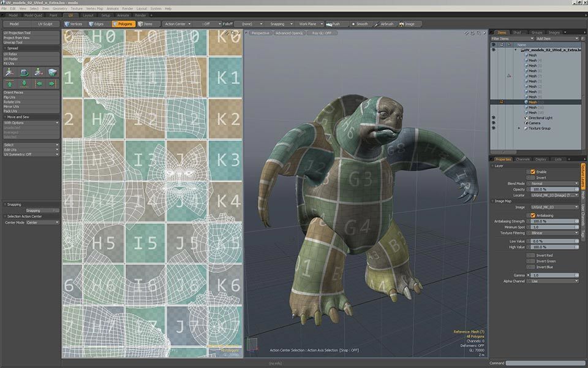Open the Geometry menu

59,9
